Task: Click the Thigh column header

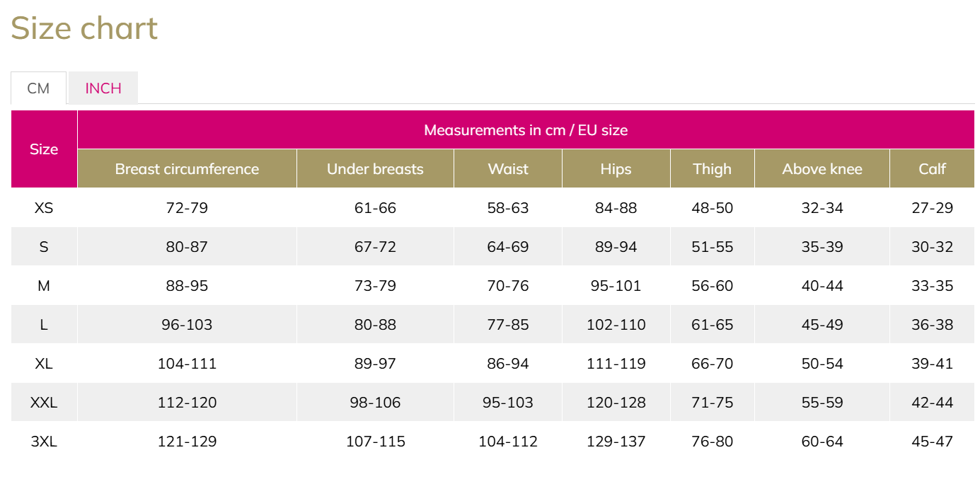Action: coord(713,169)
